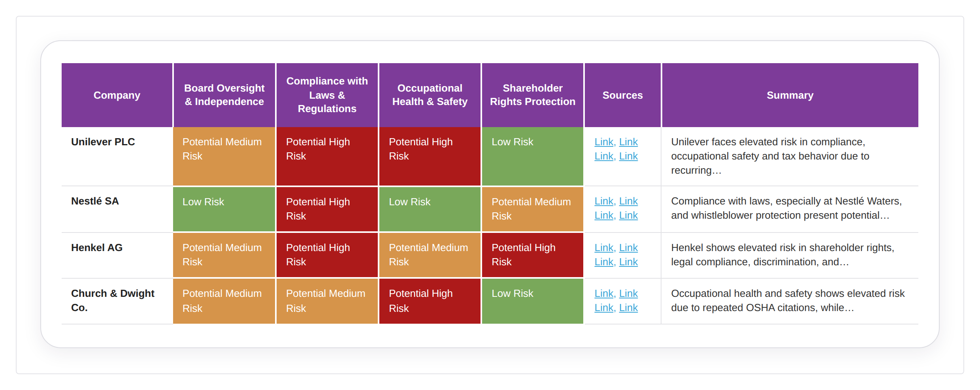Click the Board Oversight & Independence header

224,95
